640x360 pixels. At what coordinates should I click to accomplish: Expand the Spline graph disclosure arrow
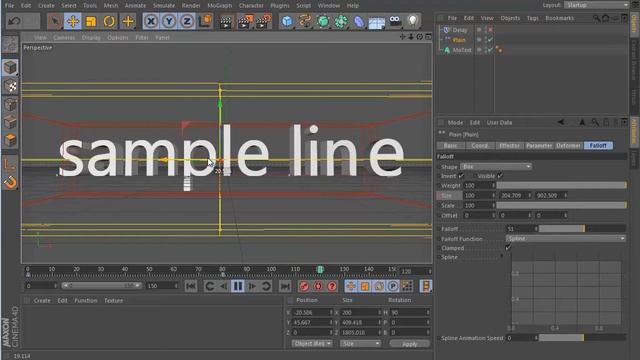pos(502,257)
